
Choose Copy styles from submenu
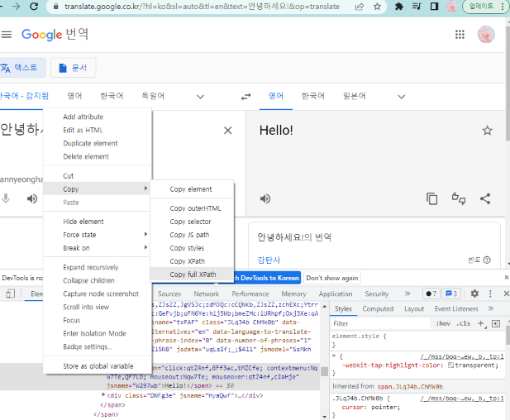[193, 248]
